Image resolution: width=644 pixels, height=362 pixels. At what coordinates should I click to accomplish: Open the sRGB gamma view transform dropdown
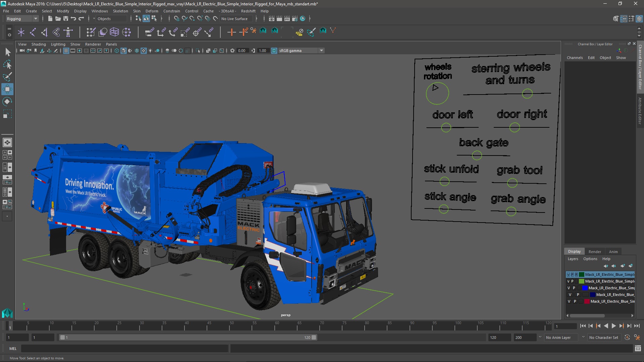click(301, 51)
